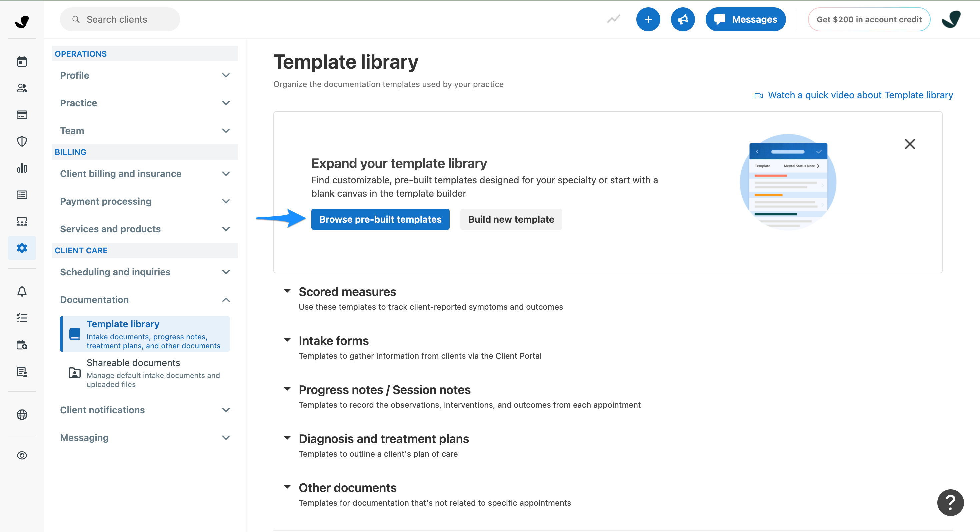This screenshot has width=980, height=532.
Task: Expand Client notifications section
Action: [145, 410]
